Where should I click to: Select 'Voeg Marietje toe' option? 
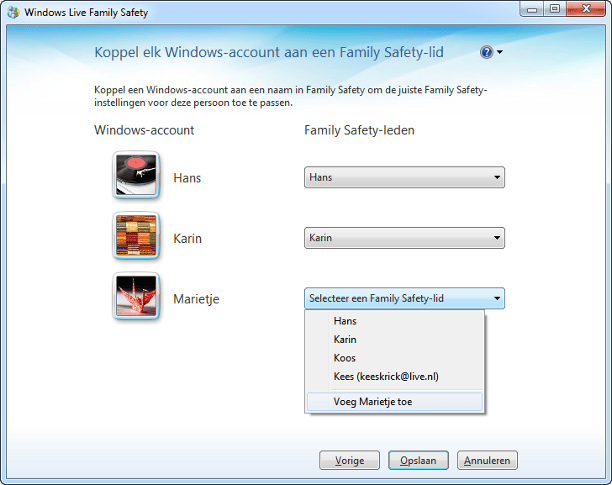point(395,402)
